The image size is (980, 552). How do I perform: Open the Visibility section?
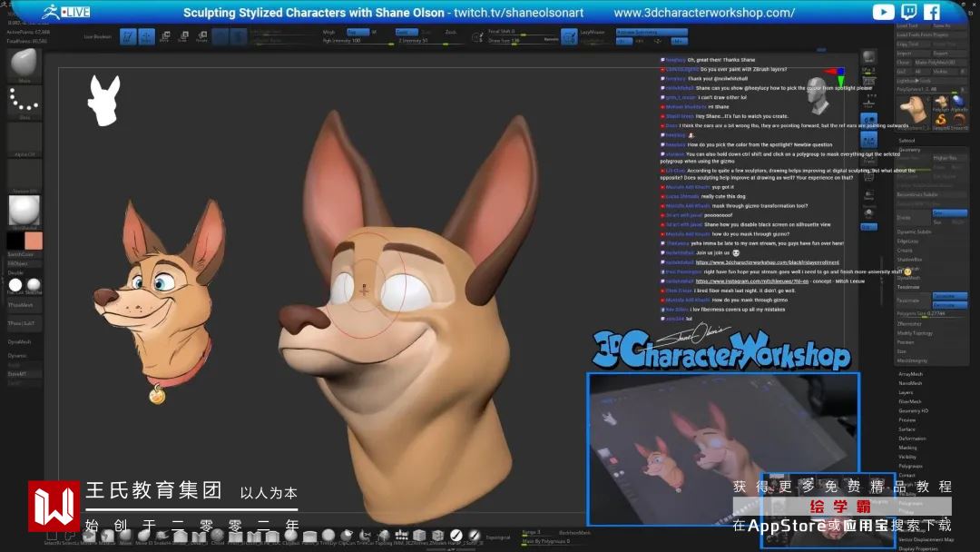907,457
